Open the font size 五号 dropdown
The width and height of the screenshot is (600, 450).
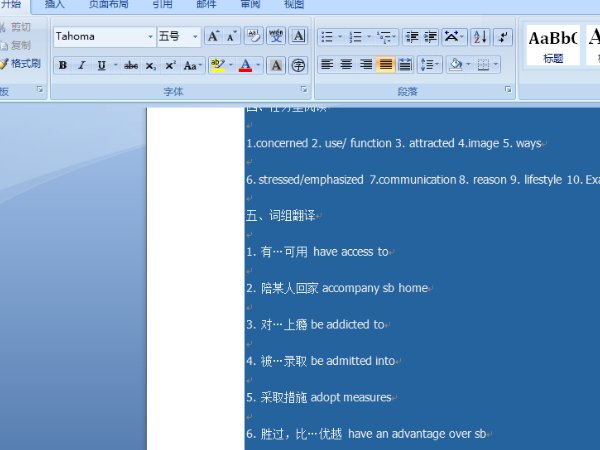coord(195,37)
